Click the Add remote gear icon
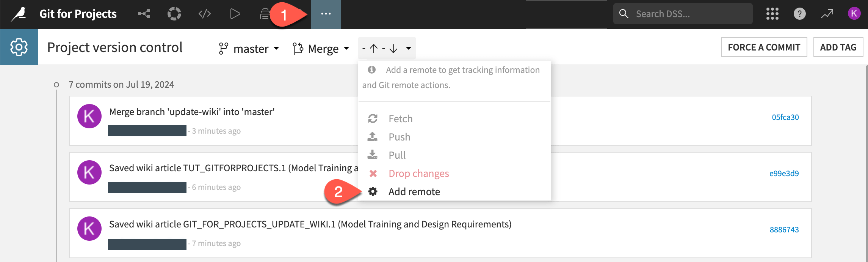Image resolution: width=868 pixels, height=262 pixels. pos(373,191)
